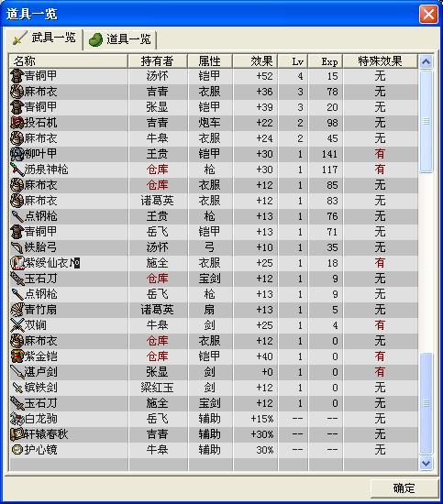Click 点钢枪 icon in 岳飞's row

point(17,294)
